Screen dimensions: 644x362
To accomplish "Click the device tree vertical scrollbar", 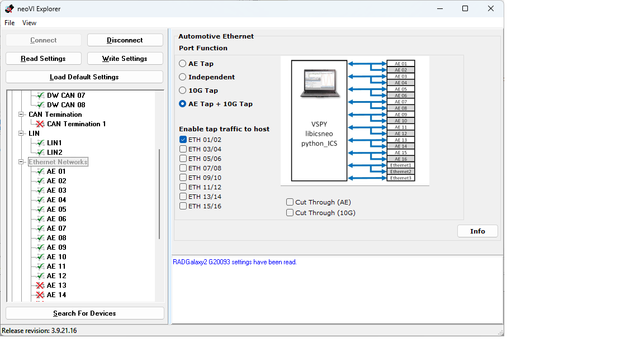I will [160, 194].
